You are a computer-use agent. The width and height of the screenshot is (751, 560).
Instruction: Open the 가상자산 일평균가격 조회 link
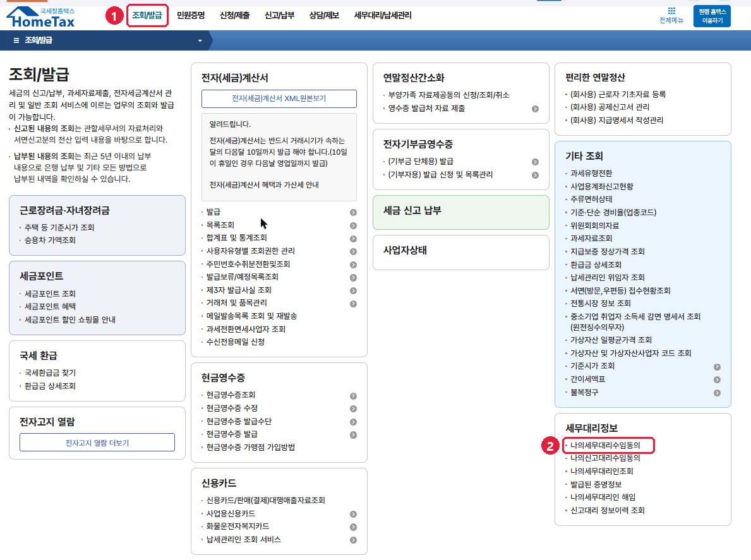click(x=611, y=340)
